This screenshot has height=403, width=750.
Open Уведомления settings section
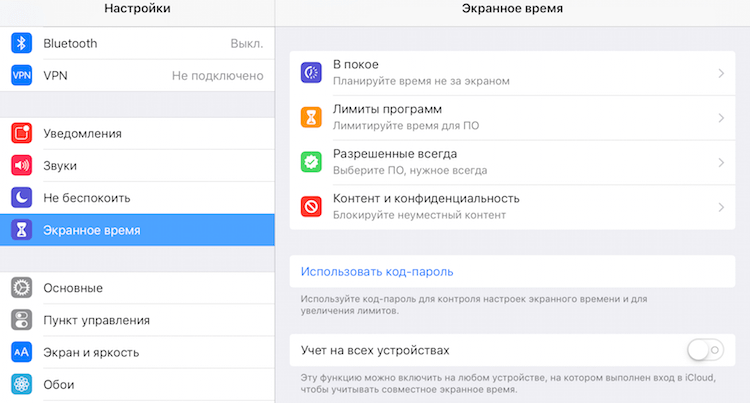coord(137,133)
